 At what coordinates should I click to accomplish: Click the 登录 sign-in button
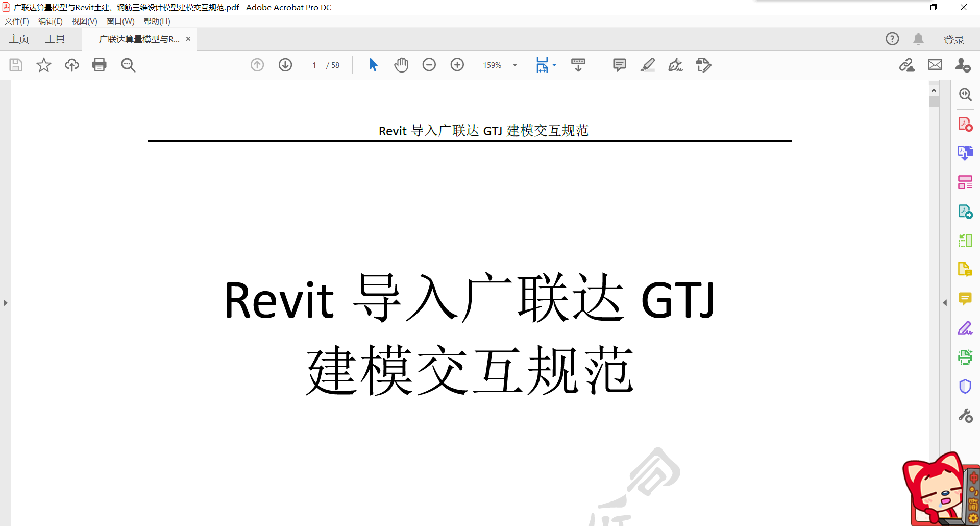(953, 40)
